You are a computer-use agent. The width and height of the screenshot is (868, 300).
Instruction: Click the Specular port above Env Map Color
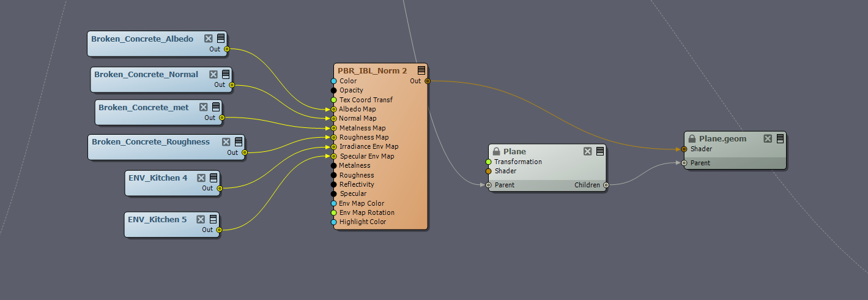(333, 193)
